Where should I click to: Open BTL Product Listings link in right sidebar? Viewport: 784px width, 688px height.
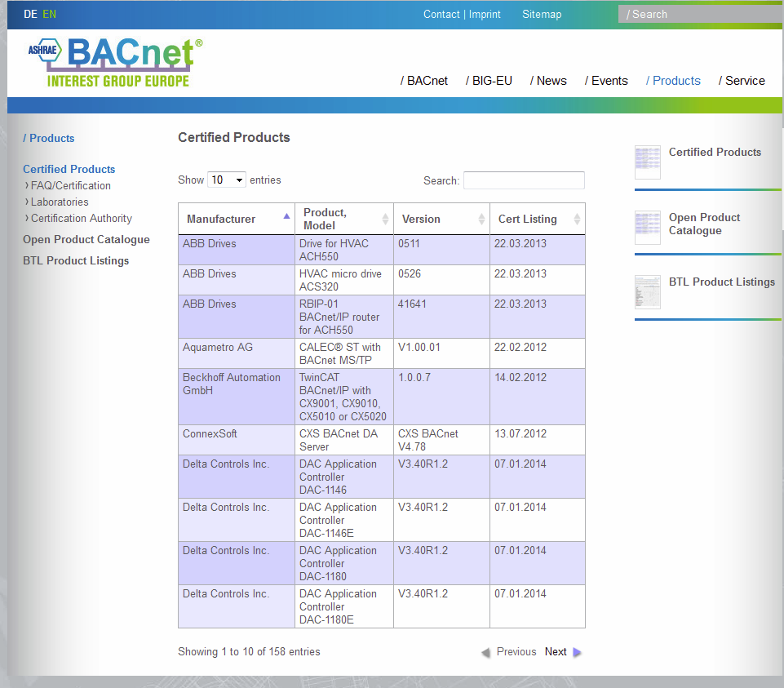pos(722,282)
